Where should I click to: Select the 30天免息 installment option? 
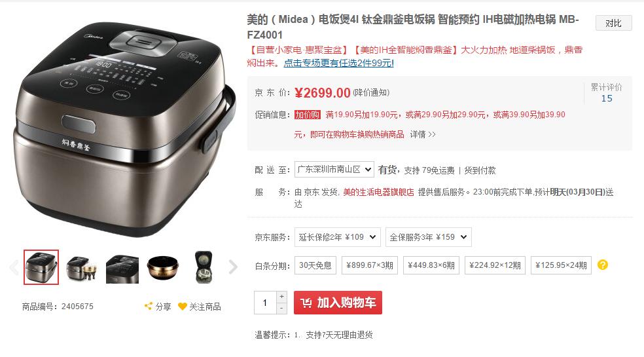(315, 265)
